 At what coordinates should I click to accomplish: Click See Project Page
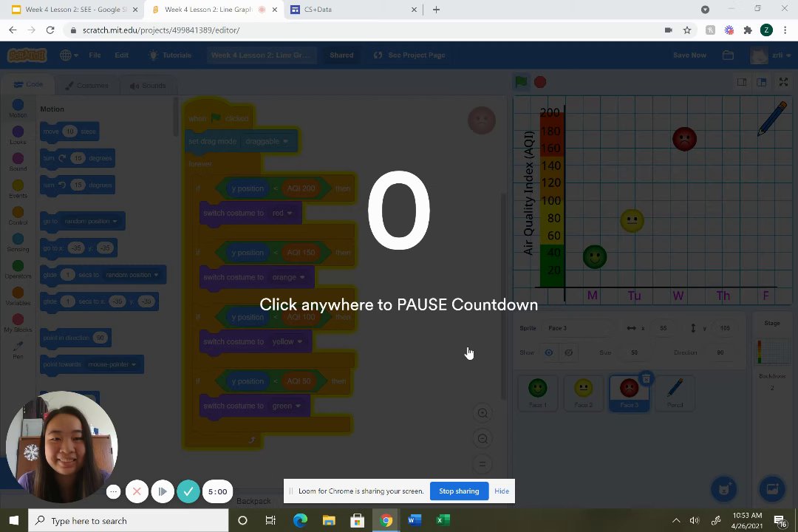(409, 55)
